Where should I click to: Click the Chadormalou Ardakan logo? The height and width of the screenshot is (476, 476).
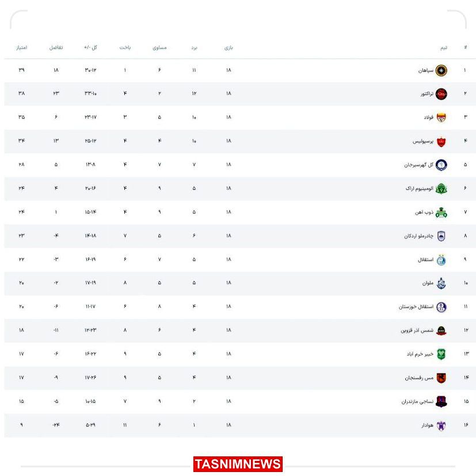tap(441, 236)
